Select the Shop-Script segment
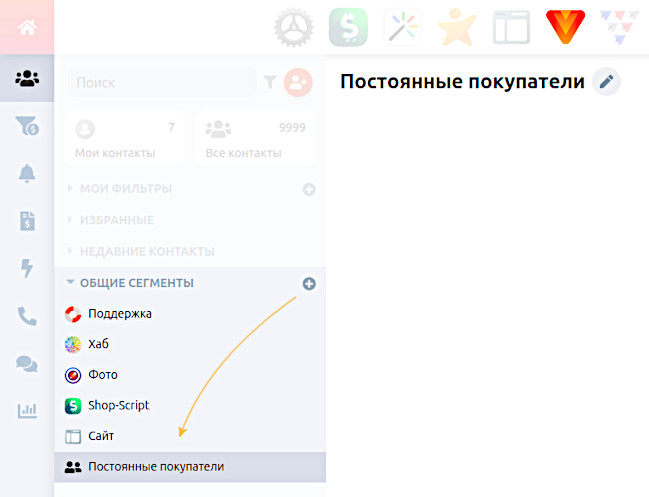This screenshot has width=649, height=497. tap(190, 406)
